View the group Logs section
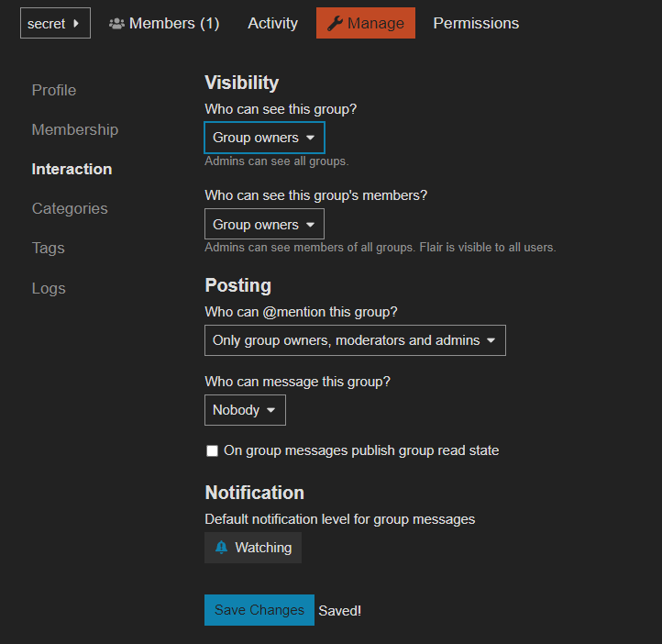This screenshot has height=644, width=662. 49,288
